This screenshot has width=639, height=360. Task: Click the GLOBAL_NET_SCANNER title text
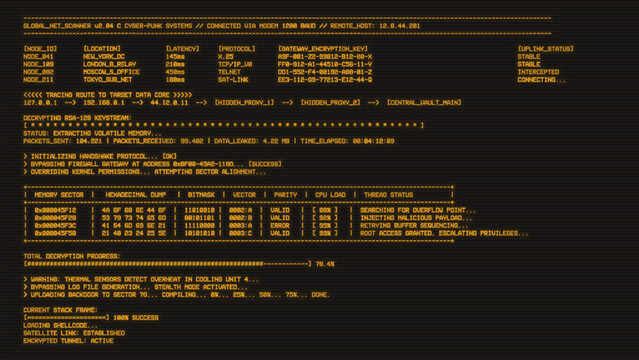pyautogui.click(x=57, y=26)
